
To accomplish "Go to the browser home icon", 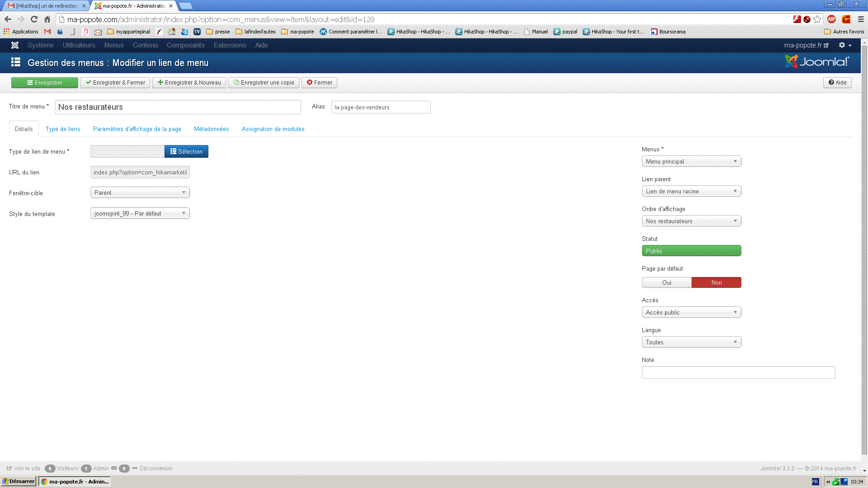I will [x=47, y=19].
